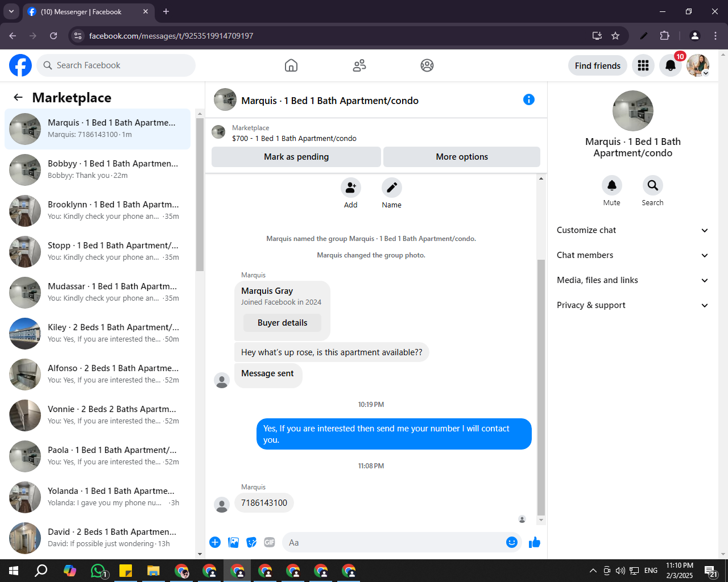Open the emoji picker
The height and width of the screenshot is (582, 728).
[x=512, y=542]
